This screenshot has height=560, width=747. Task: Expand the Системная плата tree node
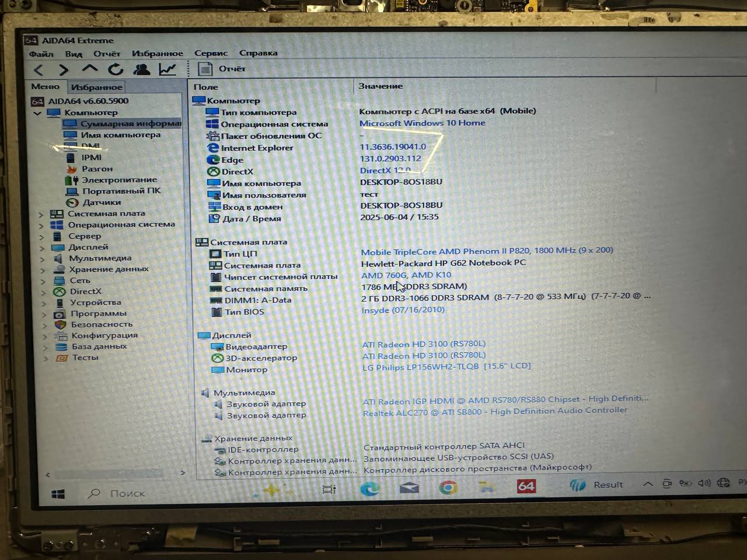(x=41, y=215)
